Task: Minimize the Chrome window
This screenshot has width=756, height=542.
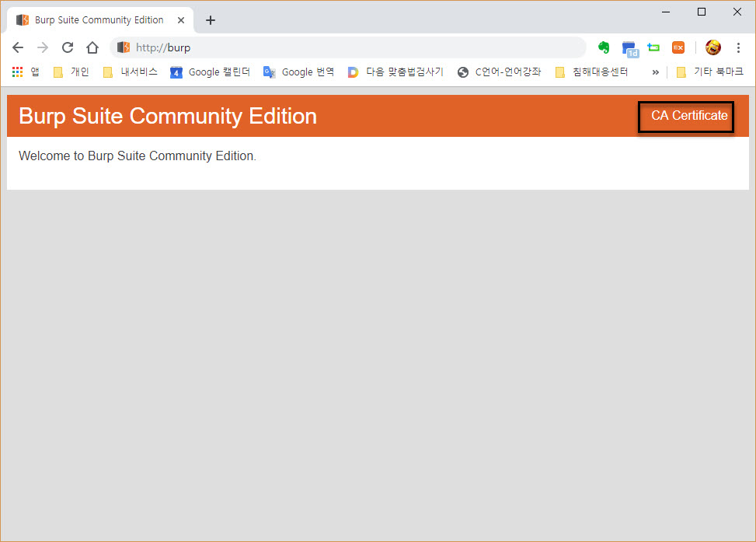Action: tap(666, 12)
